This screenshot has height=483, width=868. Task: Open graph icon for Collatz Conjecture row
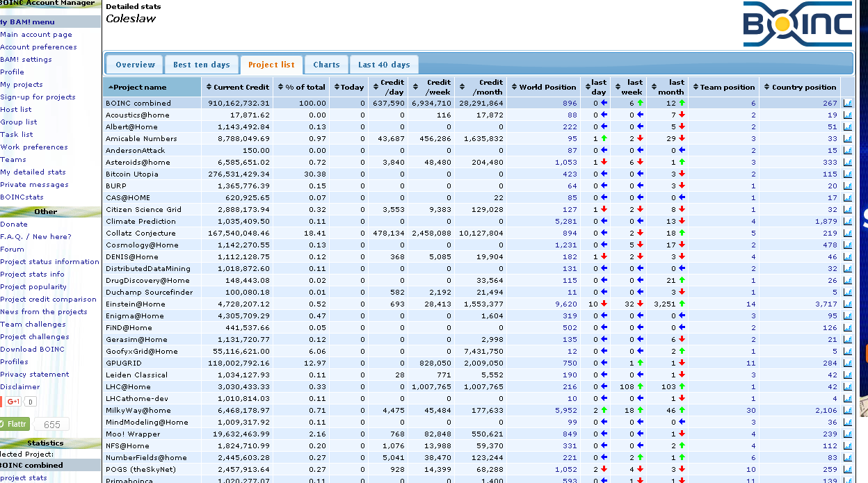pos(847,234)
